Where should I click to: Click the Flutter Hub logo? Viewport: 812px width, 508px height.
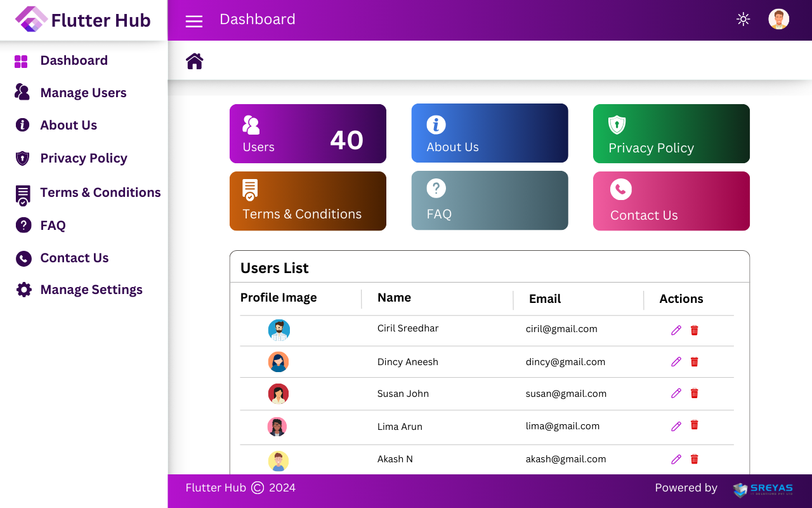[83, 20]
